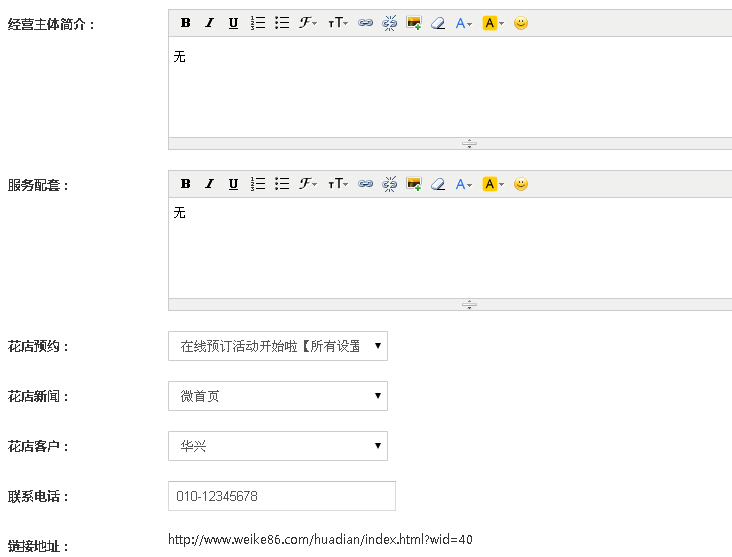The image size is (732, 557).
Task: Pick highlight background color in 服务配套 editor
Action: point(493,184)
